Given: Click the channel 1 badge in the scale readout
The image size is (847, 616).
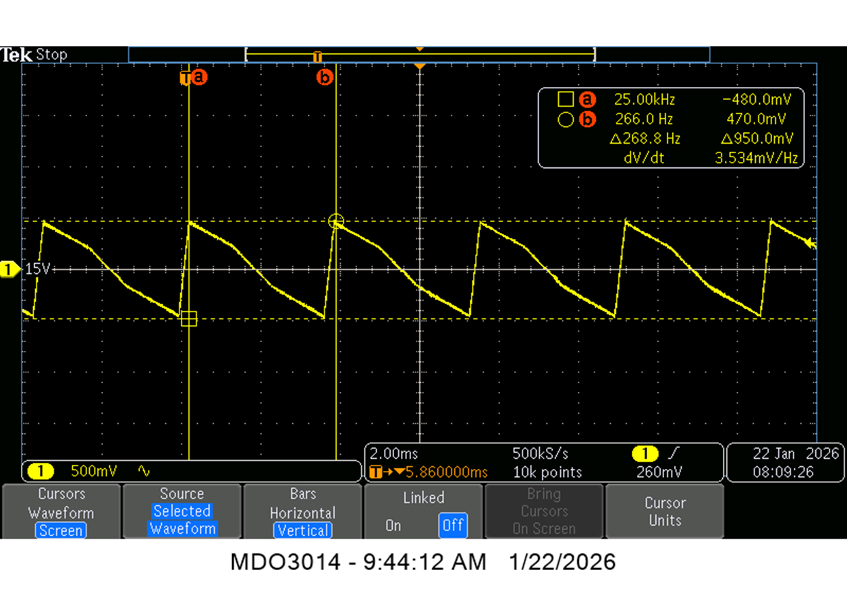Looking at the screenshot, I should coord(41,470).
